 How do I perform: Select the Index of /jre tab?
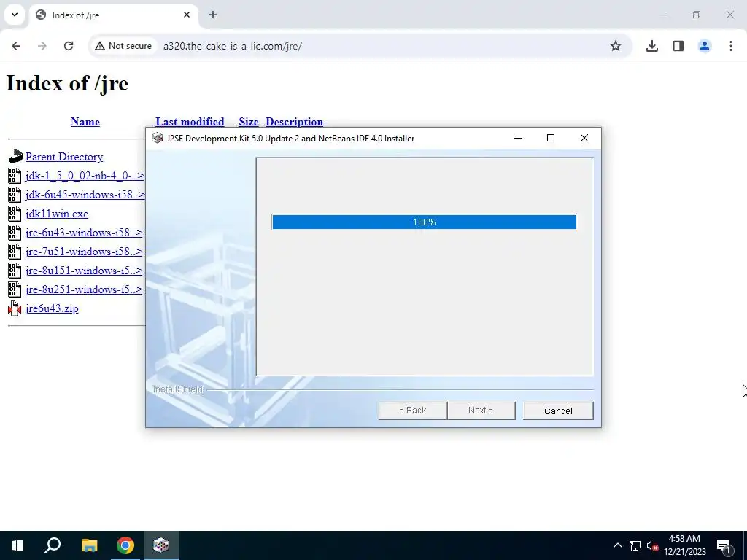point(113,15)
